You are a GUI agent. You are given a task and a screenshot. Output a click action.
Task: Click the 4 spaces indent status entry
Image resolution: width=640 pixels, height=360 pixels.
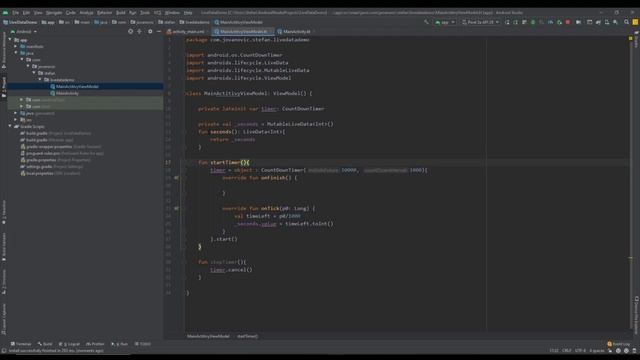tap(597, 350)
